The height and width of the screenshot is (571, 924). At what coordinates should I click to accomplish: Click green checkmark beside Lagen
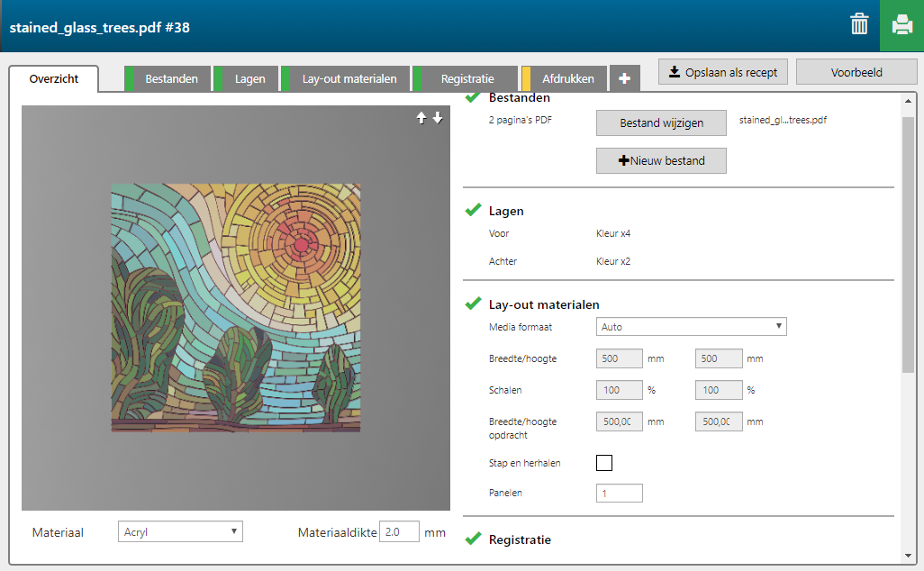tap(473, 209)
